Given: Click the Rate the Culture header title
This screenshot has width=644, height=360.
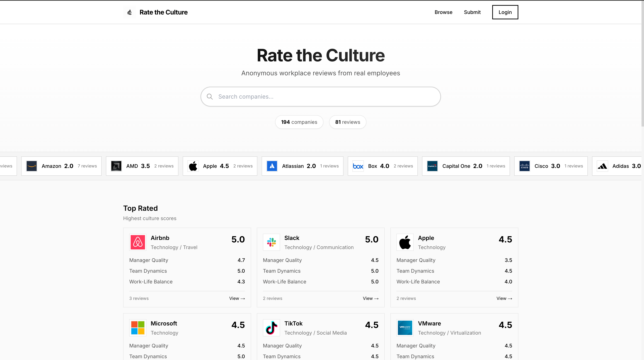Looking at the screenshot, I should [x=163, y=12].
